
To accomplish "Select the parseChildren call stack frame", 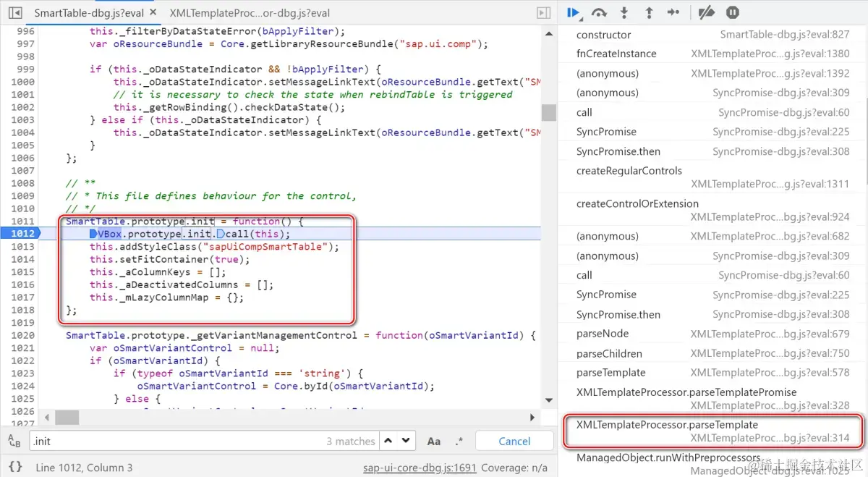I will pos(712,353).
